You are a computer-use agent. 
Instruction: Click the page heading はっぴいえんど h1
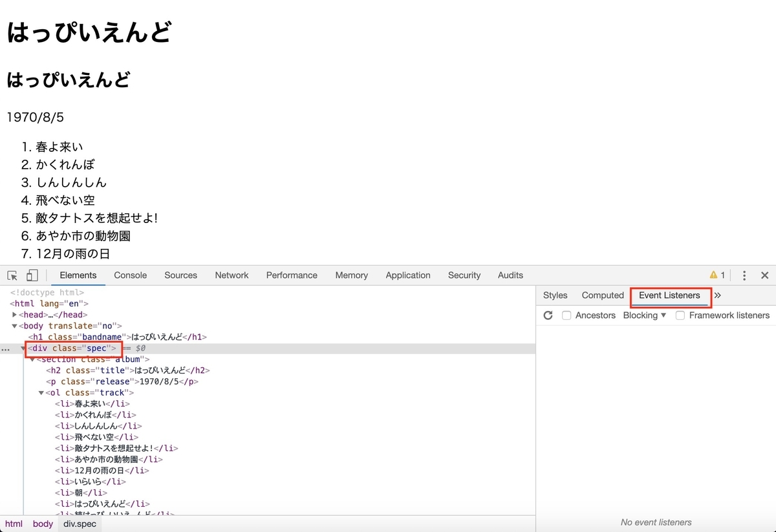89,32
